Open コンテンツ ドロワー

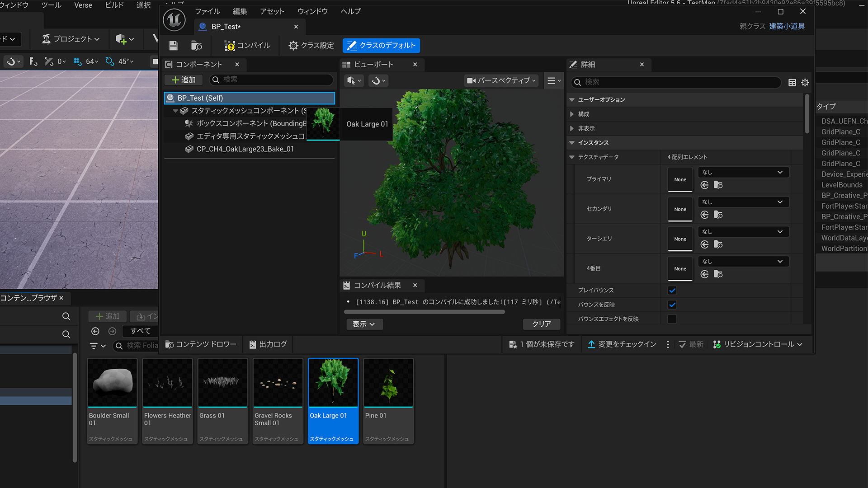click(x=201, y=344)
